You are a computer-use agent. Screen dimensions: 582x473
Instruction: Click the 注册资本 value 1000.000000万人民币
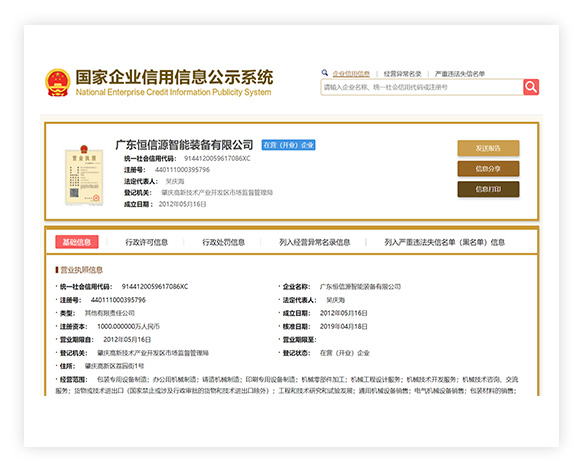pos(128,326)
